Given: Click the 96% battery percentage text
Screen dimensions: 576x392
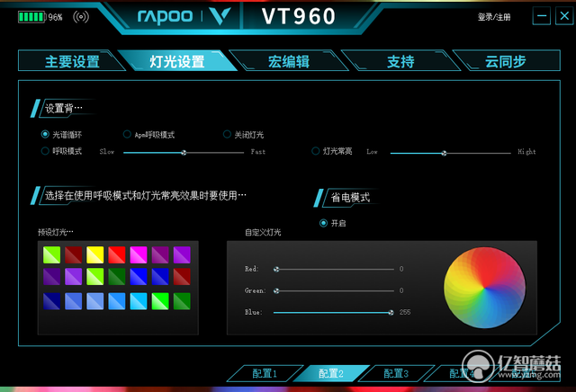Looking at the screenshot, I should (x=56, y=17).
